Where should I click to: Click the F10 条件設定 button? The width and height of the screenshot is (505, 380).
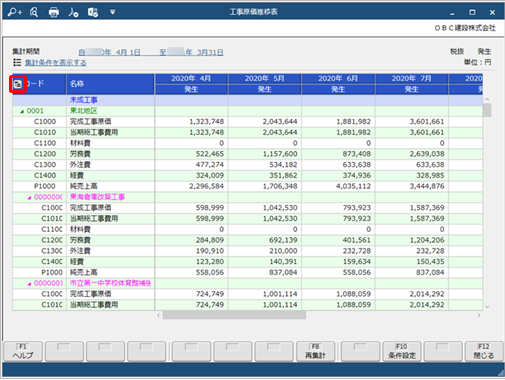click(402, 351)
